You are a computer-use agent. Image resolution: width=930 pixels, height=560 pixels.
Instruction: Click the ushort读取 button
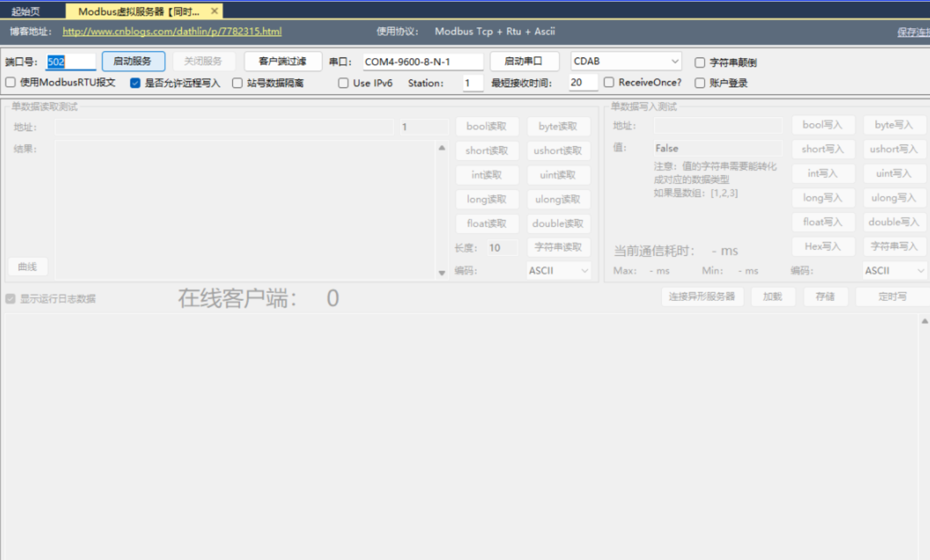coord(558,151)
